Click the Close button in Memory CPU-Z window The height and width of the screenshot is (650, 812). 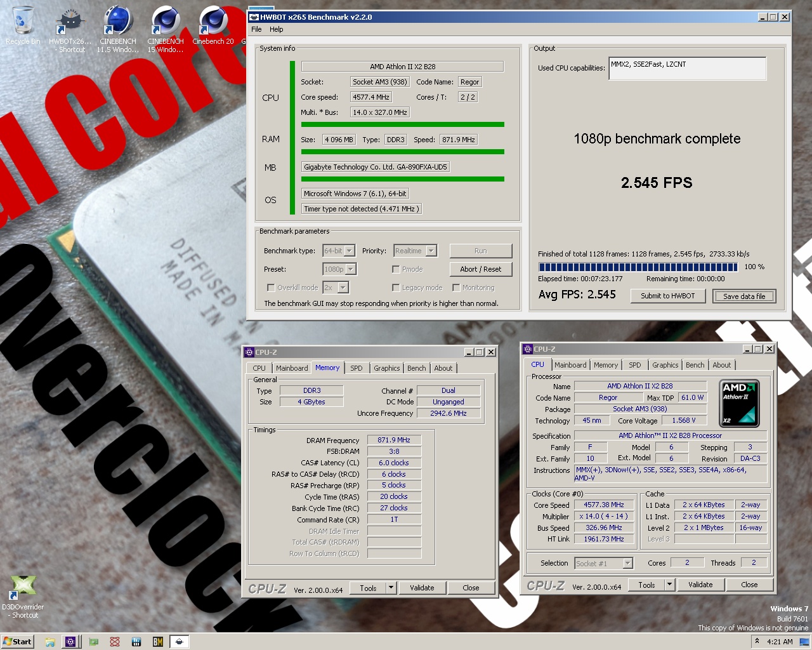[471, 588]
